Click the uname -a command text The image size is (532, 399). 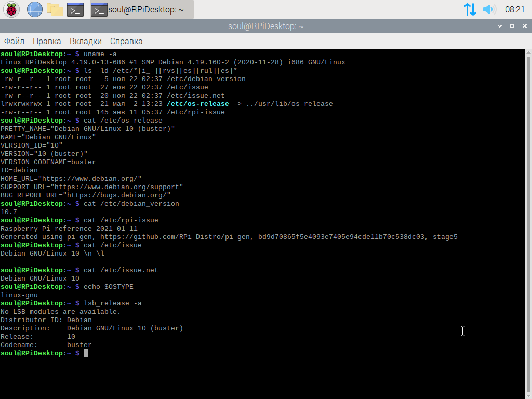100,54
